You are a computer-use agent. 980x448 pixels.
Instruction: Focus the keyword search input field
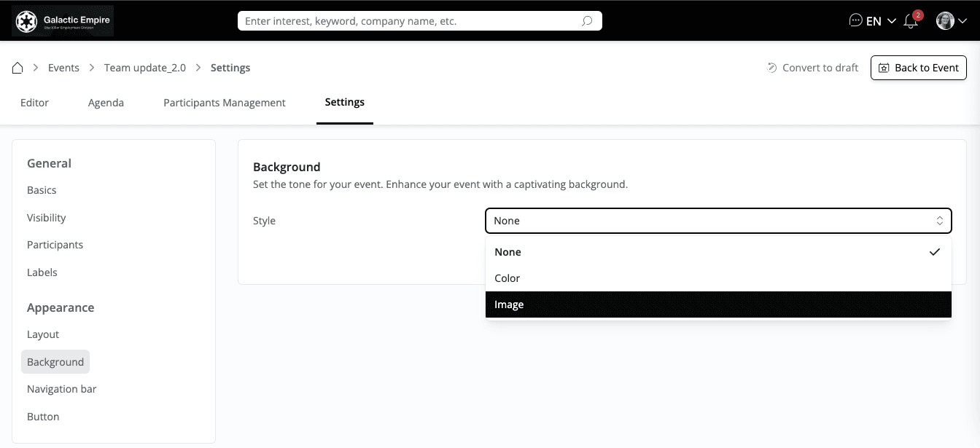coord(408,21)
